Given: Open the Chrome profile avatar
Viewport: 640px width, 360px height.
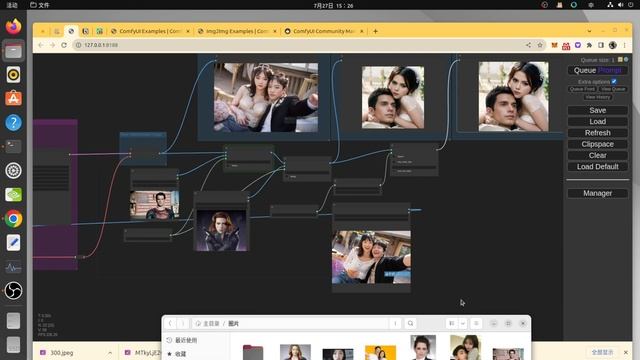Looking at the screenshot, I should (x=613, y=45).
